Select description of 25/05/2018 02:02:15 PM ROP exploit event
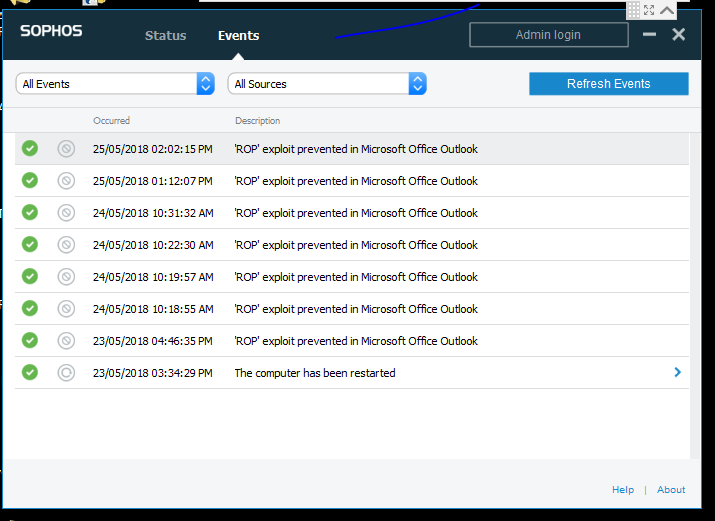The image size is (715, 521). (356, 149)
